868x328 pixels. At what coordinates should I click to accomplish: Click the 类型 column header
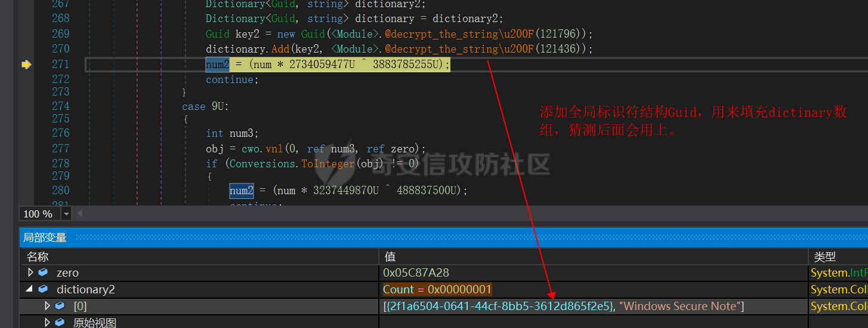pyautogui.click(x=824, y=256)
